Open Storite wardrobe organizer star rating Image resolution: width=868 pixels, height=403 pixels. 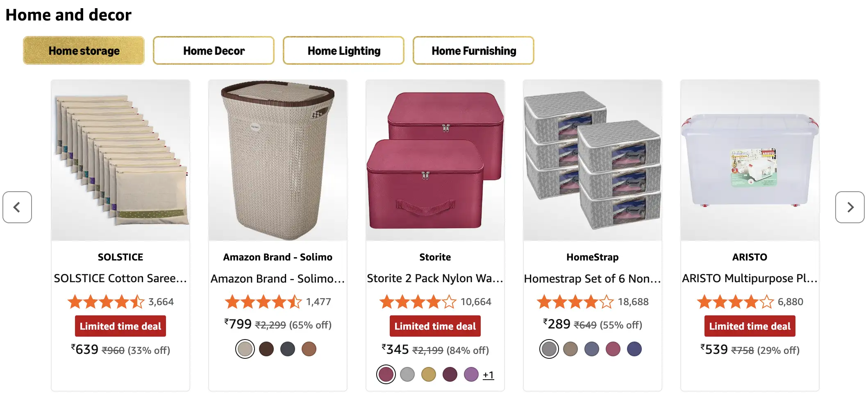coord(418,302)
